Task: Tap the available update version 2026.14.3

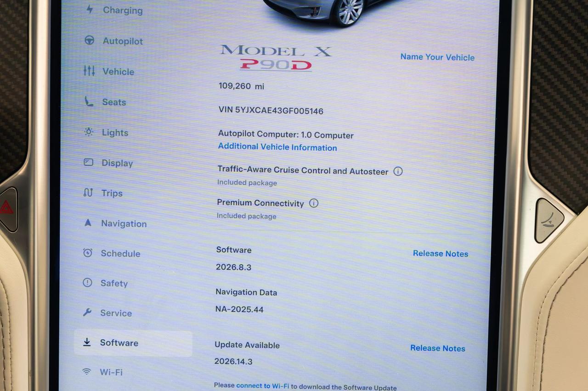Action: 233,362
